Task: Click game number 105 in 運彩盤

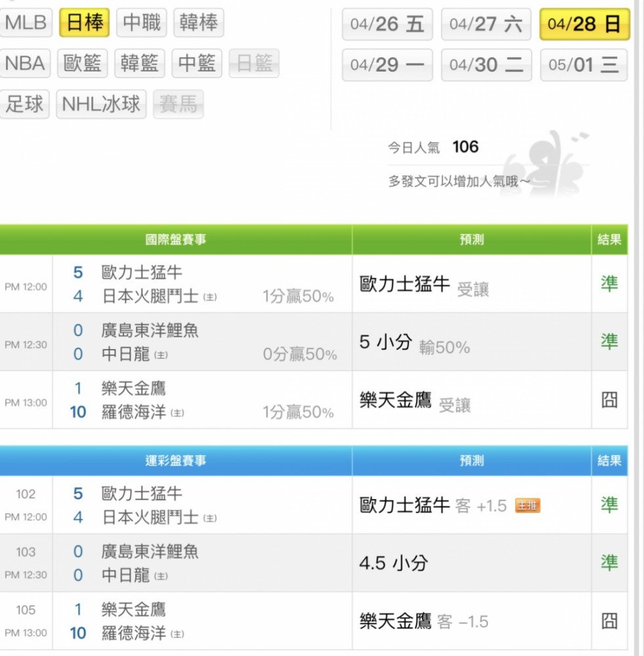Action: pos(26,610)
